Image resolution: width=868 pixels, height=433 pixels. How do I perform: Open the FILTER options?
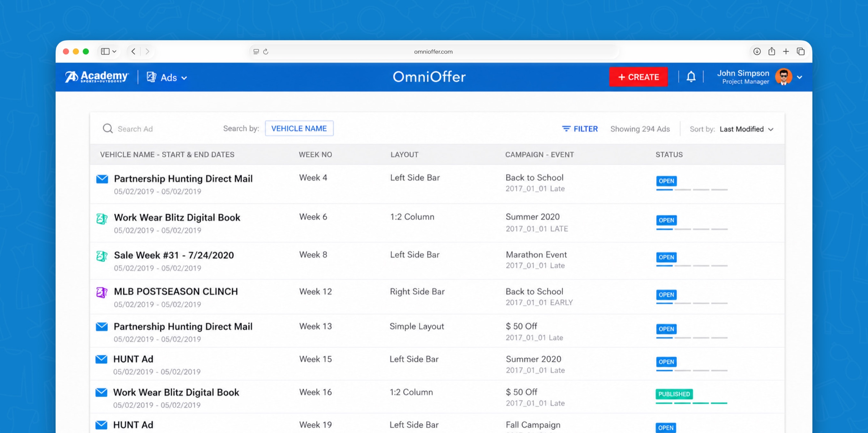tap(580, 129)
